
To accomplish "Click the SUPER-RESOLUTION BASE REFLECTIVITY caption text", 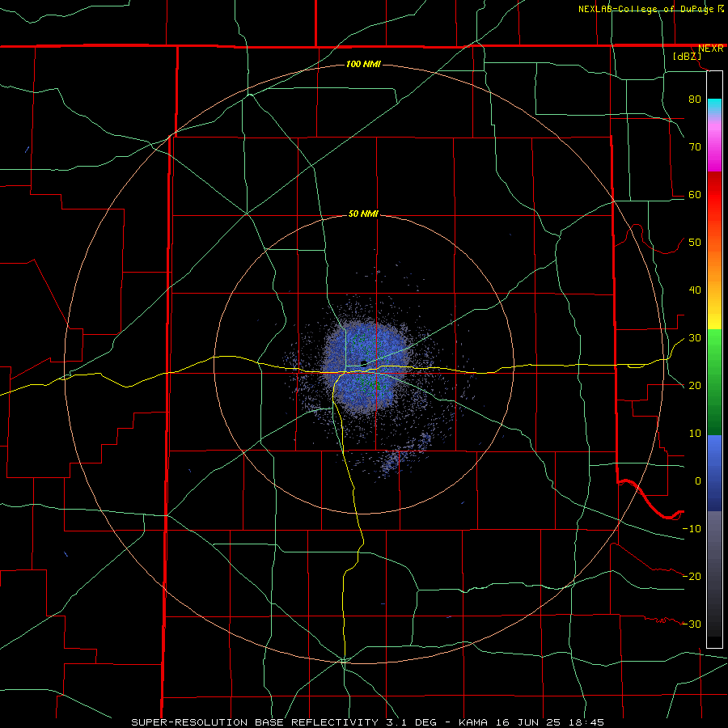I will click(255, 722).
